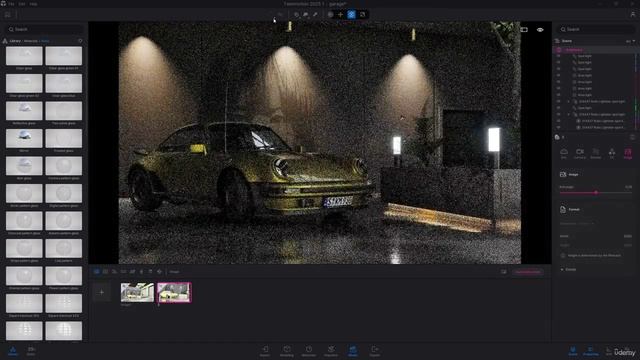Open the Properties tab in bottom-right dock

point(590,351)
